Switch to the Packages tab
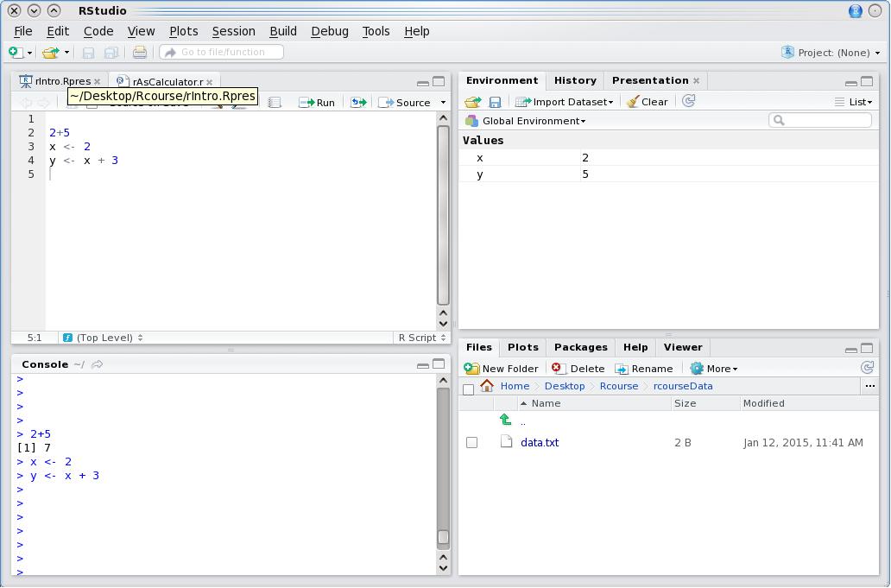Viewport: 891px width, 588px height. pos(581,347)
